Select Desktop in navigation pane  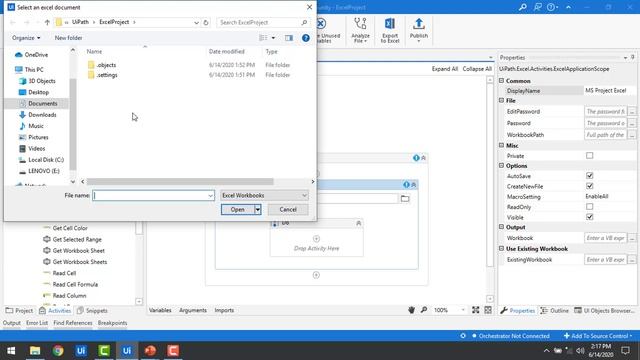[38, 92]
